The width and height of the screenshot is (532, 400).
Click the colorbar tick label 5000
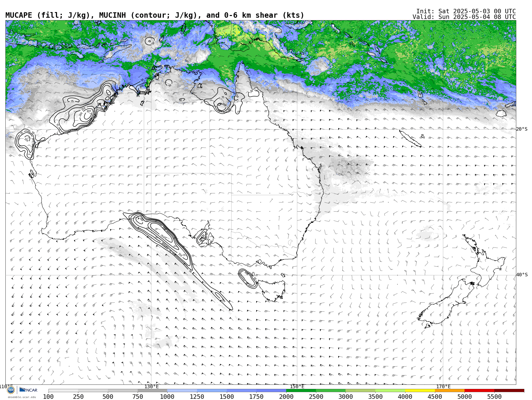coord(465,397)
